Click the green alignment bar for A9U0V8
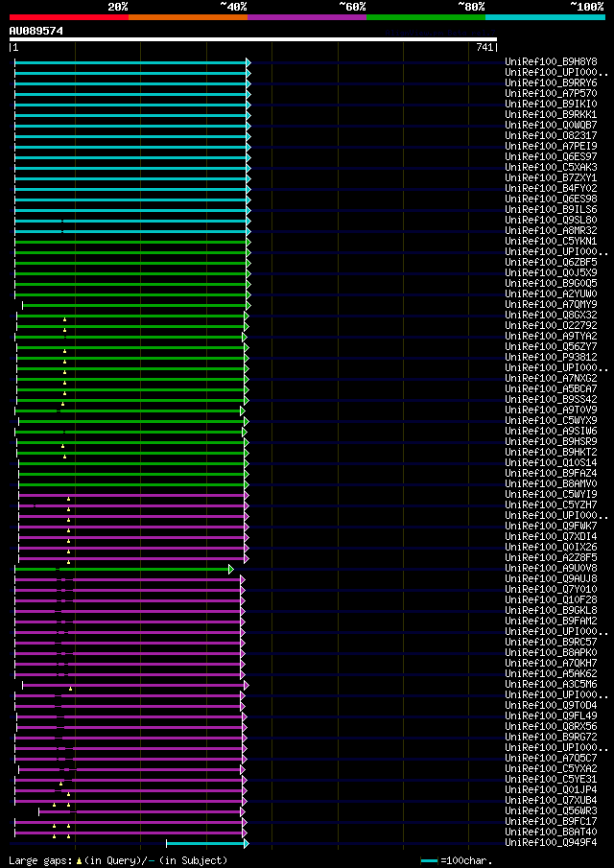 pos(122,569)
